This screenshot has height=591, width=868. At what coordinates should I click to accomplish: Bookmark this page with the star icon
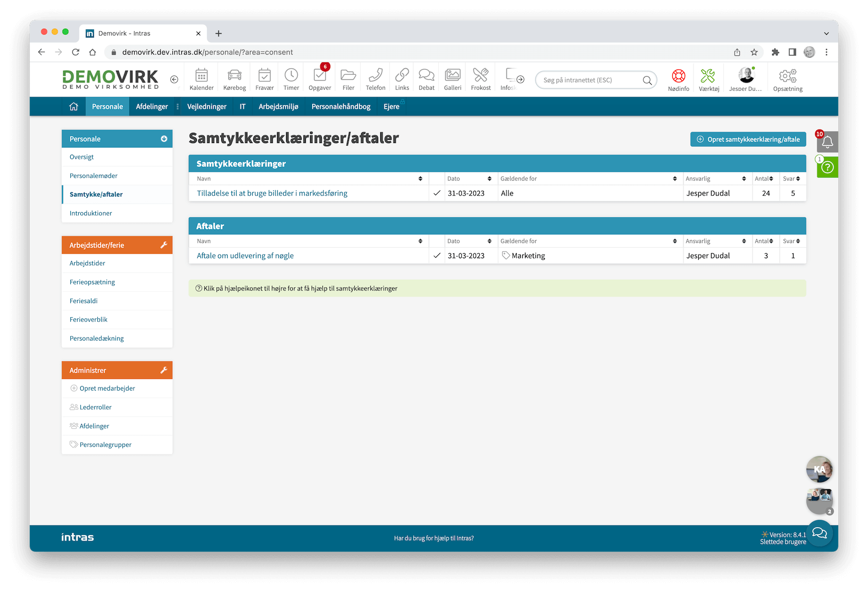tap(754, 52)
